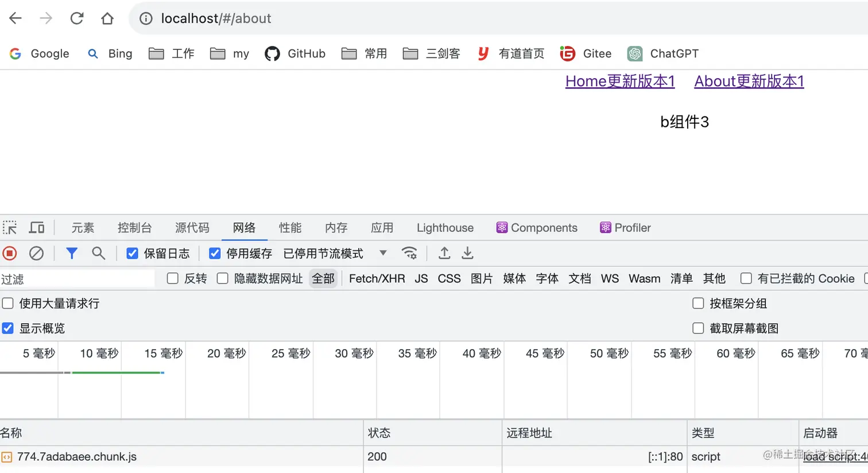This screenshot has height=473, width=868.
Task: Switch to 元素 DevTools tab
Action: (x=83, y=228)
